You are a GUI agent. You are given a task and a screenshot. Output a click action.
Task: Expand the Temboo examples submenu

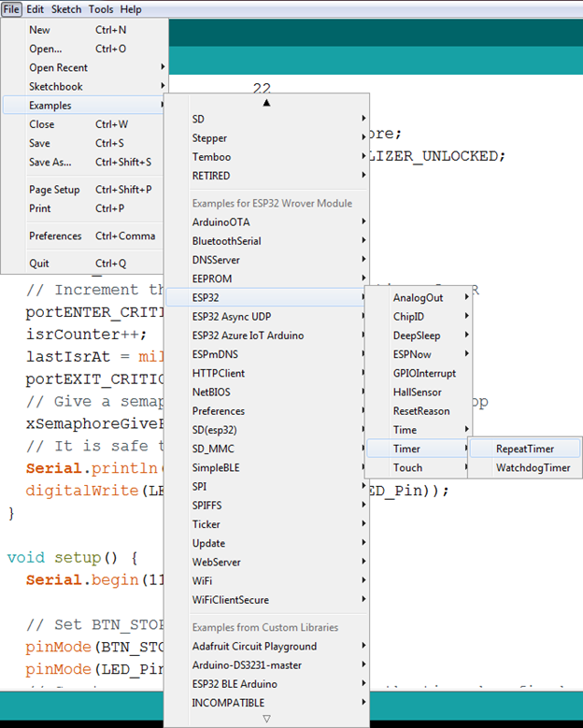point(266,157)
